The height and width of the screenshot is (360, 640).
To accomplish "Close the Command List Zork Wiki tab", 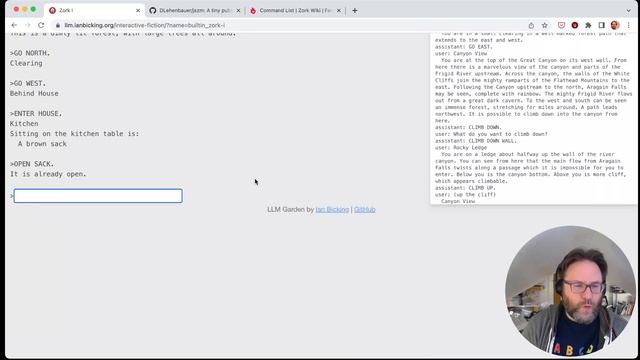I will tap(338, 11).
